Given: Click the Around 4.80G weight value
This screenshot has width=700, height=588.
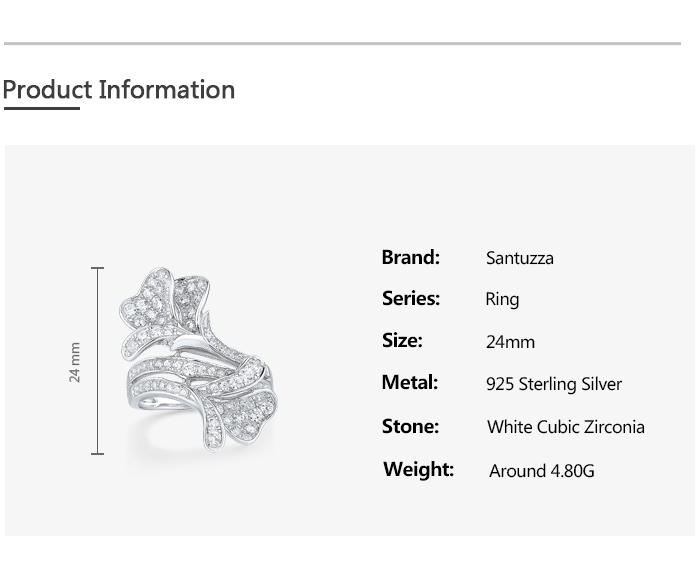Looking at the screenshot, I should [541, 470].
